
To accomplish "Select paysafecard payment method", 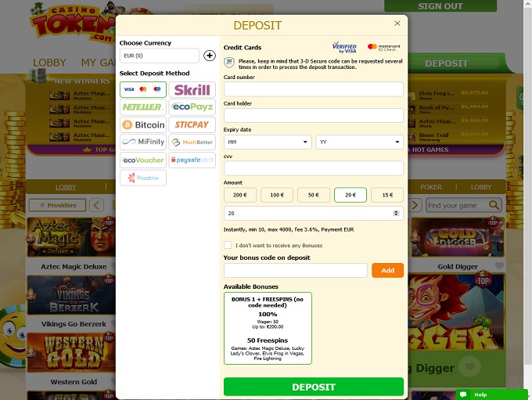I will coord(192,160).
